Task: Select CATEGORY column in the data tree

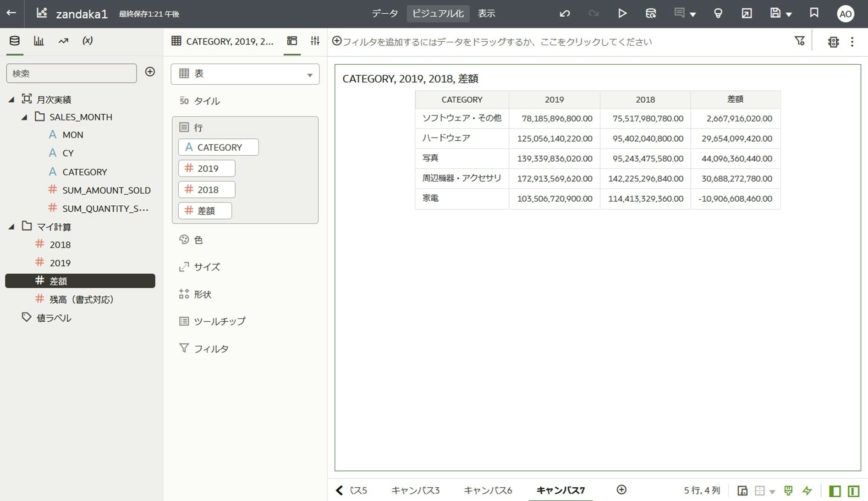Action: pyautogui.click(x=84, y=172)
